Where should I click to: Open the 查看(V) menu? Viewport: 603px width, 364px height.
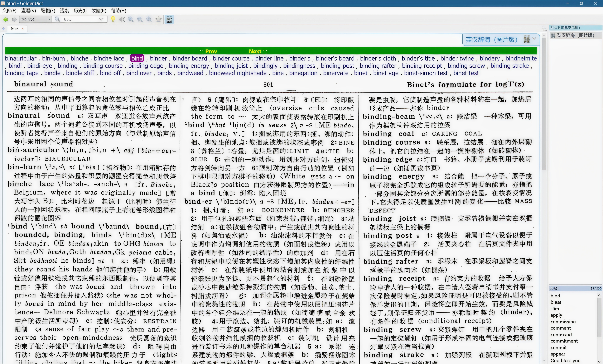28,10
